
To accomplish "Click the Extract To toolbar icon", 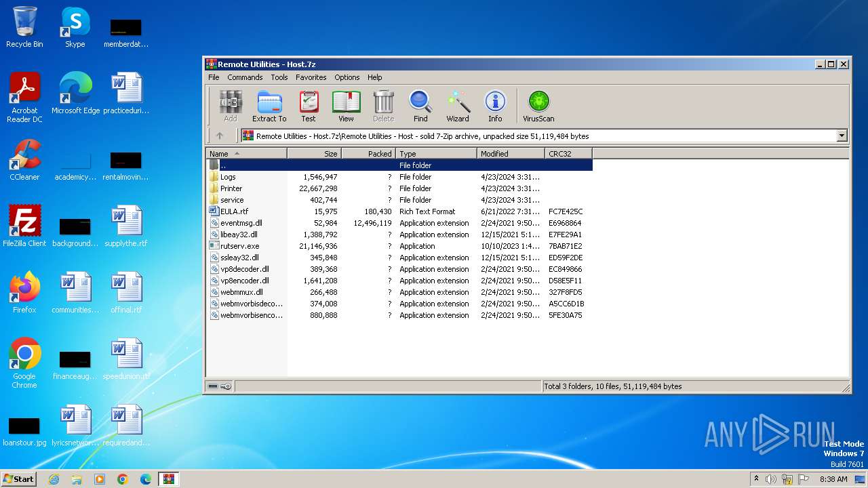I will (x=269, y=106).
